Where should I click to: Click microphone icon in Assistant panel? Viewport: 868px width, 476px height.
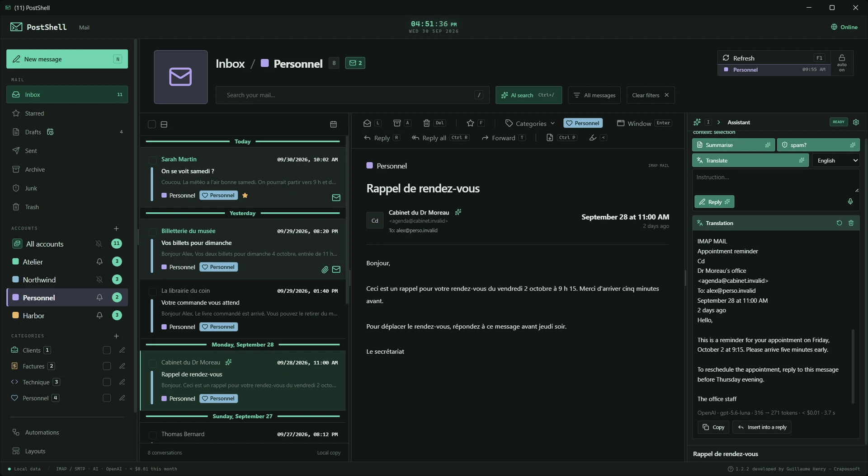pos(850,201)
